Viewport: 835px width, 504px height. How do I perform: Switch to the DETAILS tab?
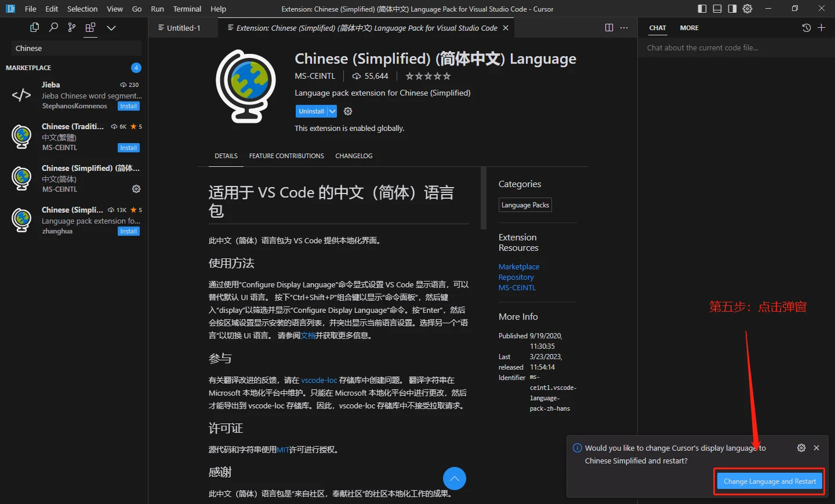tap(226, 156)
